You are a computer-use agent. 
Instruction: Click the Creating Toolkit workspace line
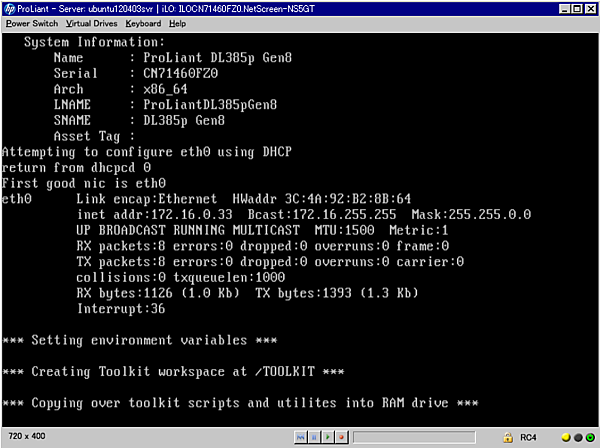173,371
